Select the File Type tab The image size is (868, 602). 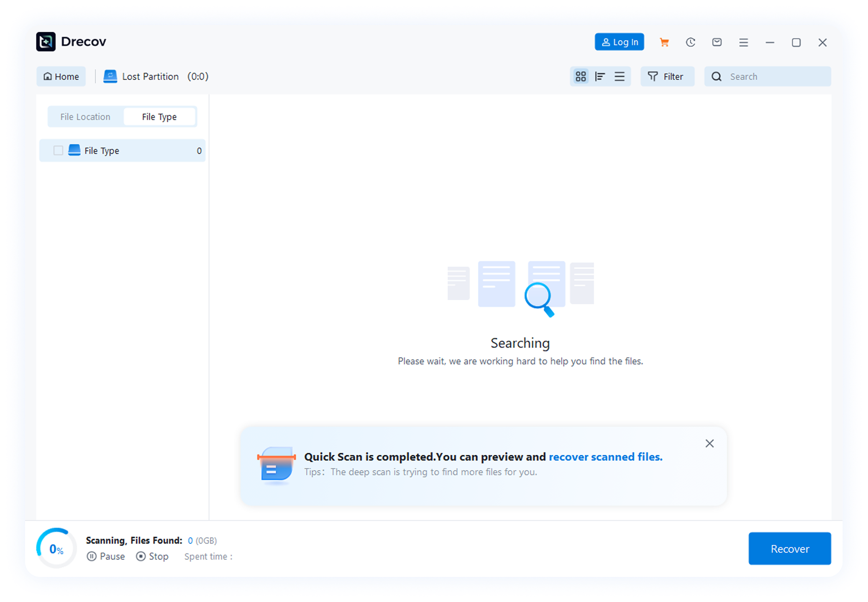pyautogui.click(x=159, y=117)
